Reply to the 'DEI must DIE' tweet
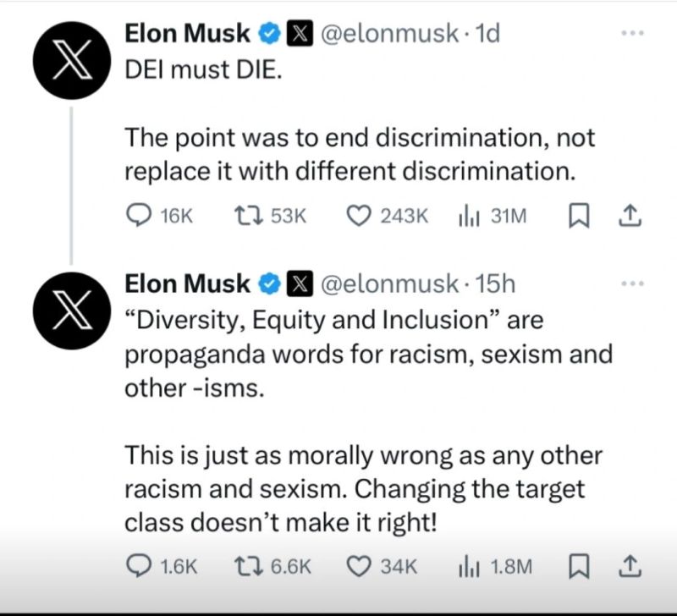The width and height of the screenshot is (677, 616). [x=138, y=217]
